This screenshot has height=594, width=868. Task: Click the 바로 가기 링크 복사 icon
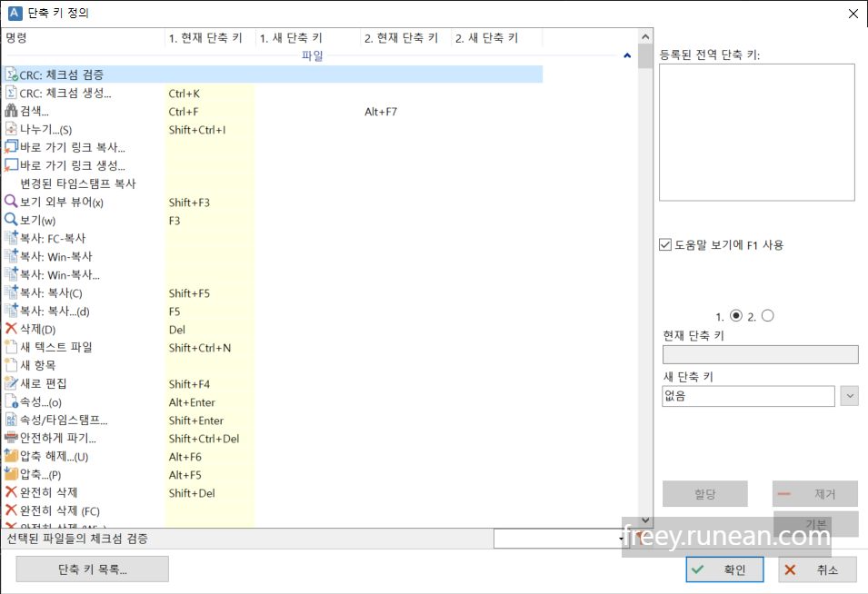11,147
